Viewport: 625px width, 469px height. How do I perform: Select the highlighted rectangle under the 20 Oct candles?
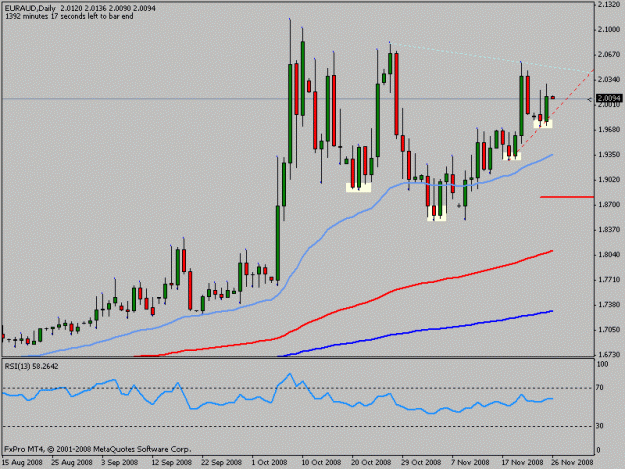pos(358,187)
